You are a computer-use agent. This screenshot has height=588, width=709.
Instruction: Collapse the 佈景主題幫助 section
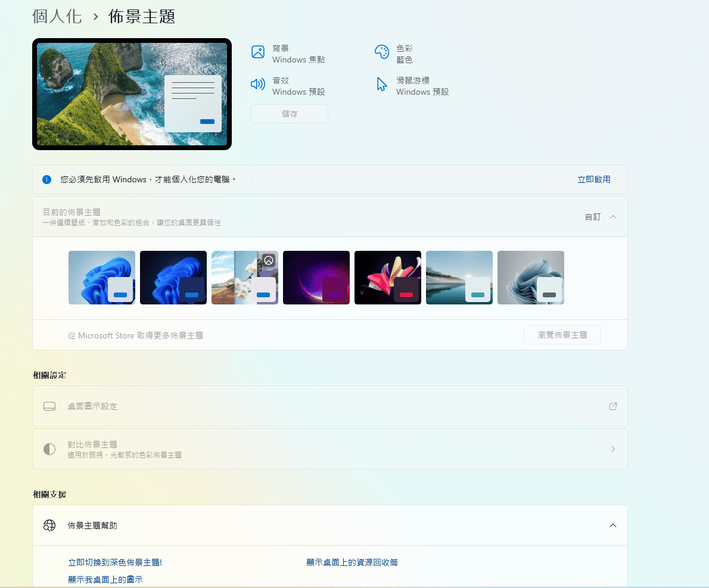(x=613, y=525)
